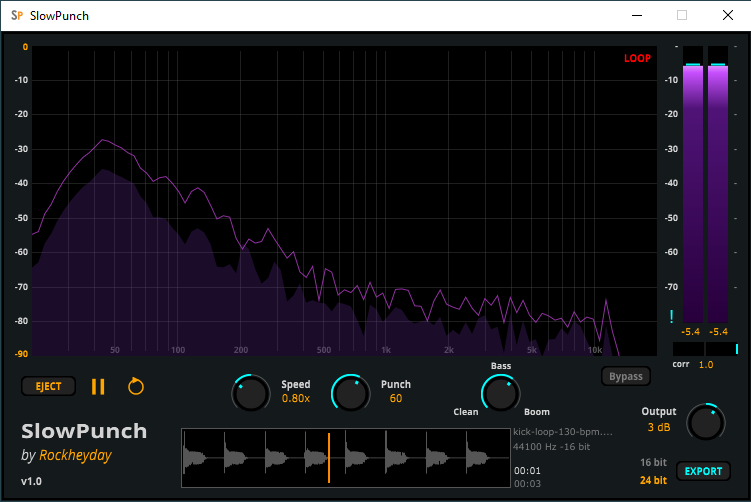The height and width of the screenshot is (502, 751).
Task: Click the cyan exclamation clip indicator
Action: 673,317
